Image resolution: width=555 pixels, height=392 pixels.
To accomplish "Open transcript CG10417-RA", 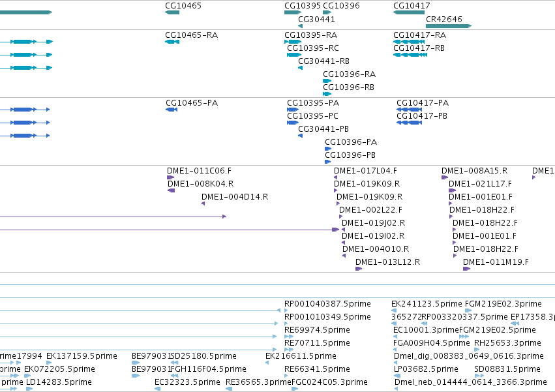I will (420, 35).
